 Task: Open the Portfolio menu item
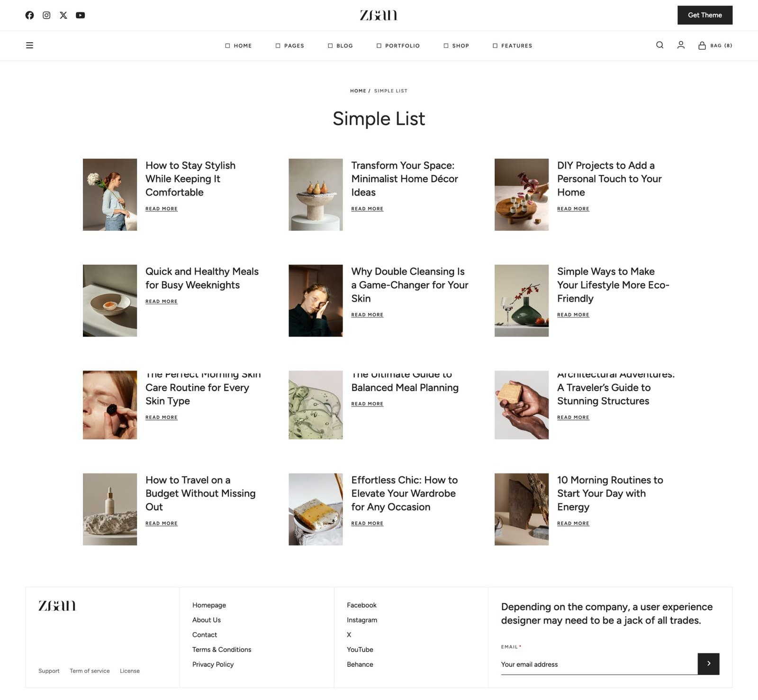(x=398, y=46)
